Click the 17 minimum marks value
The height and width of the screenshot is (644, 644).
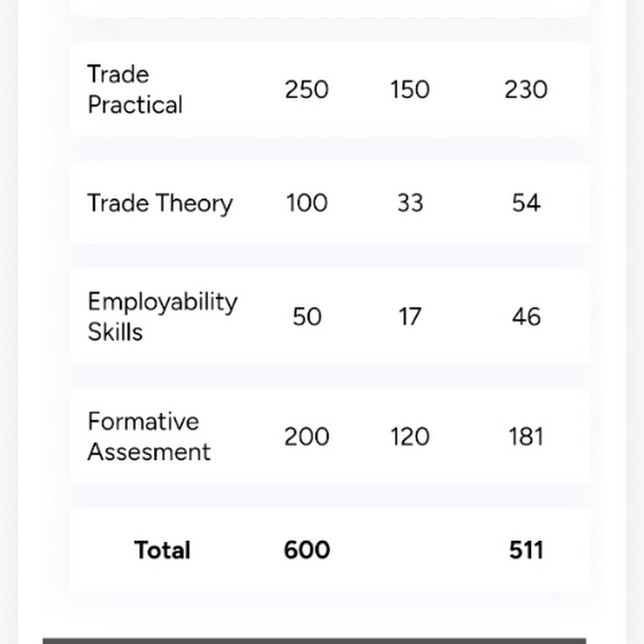coord(410,316)
